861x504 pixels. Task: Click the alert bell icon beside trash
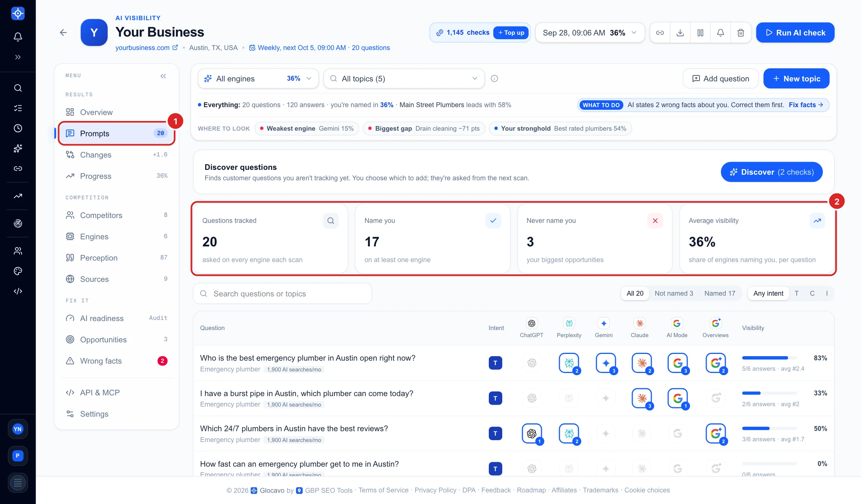pos(720,33)
